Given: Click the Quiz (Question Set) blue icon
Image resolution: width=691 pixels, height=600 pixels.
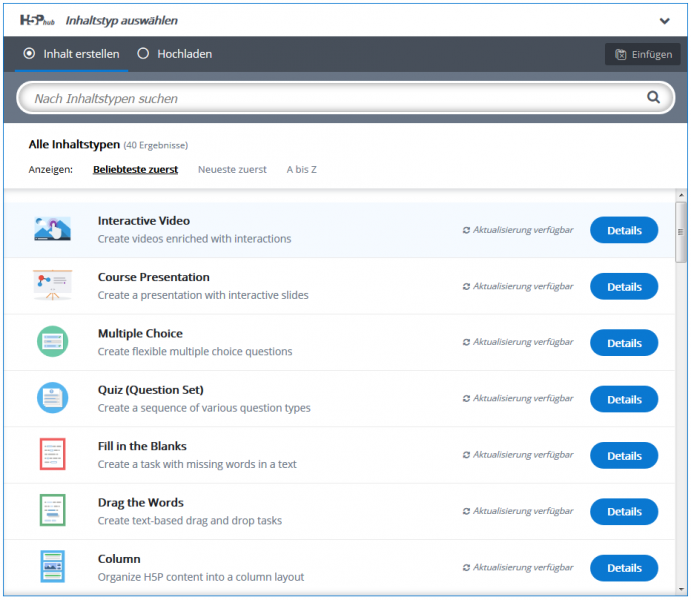Looking at the screenshot, I should [x=52, y=398].
